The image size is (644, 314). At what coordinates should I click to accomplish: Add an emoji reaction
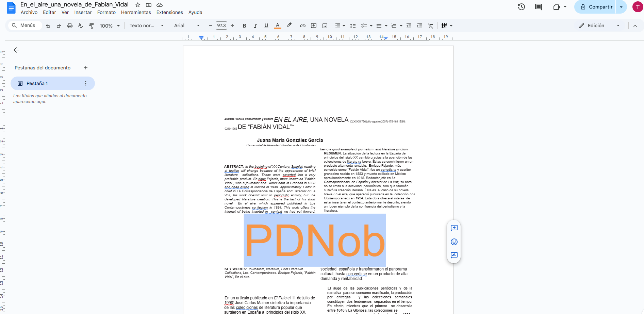point(454,242)
